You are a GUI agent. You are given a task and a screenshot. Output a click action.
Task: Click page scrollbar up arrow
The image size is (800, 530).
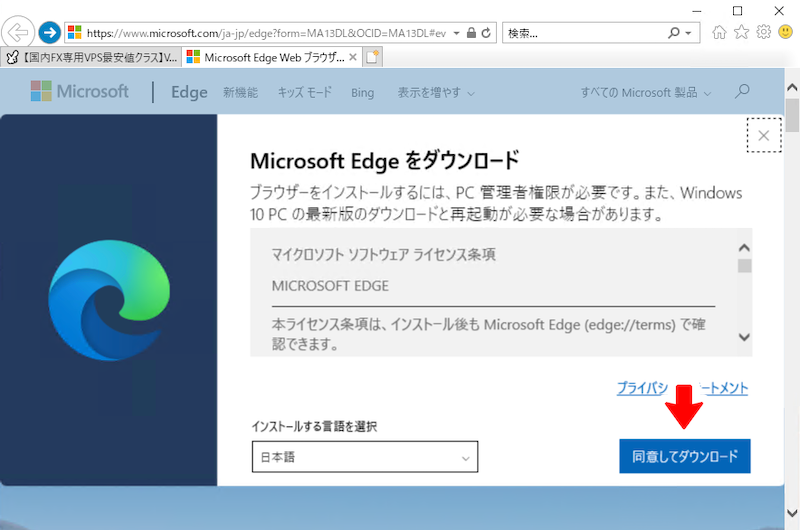792,87
